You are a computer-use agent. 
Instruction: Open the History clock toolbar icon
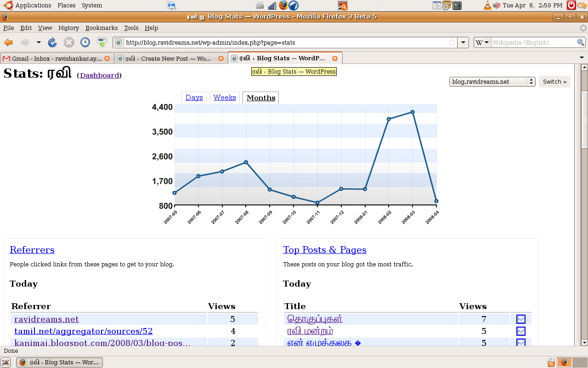(x=85, y=42)
